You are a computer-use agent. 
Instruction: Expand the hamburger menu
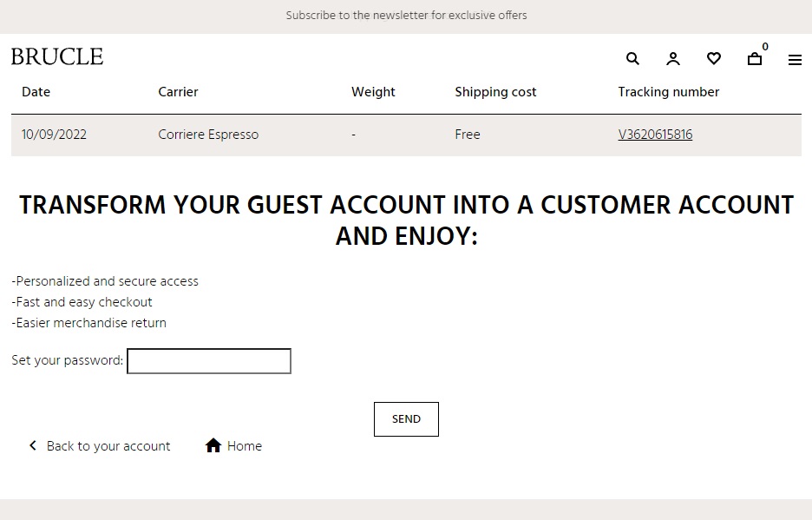coord(795,60)
